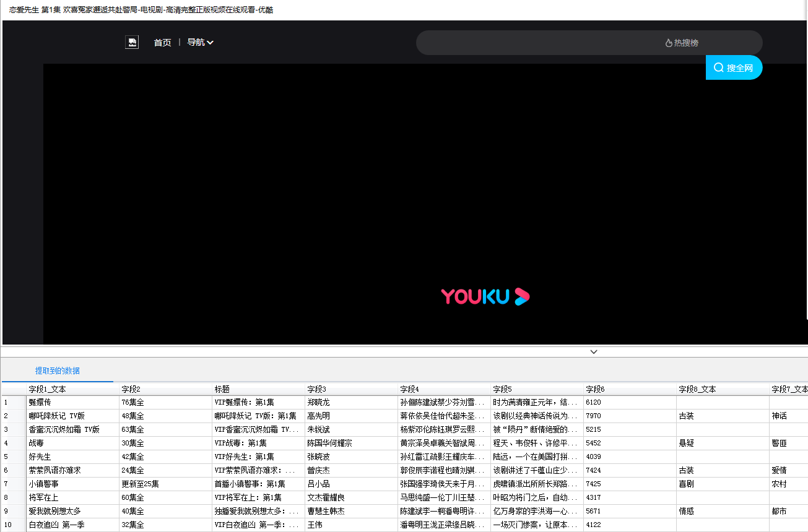Screen dimensions: 808x532
Task: Click the 曹慧生韩杰 cell
Action: click(x=352, y=511)
